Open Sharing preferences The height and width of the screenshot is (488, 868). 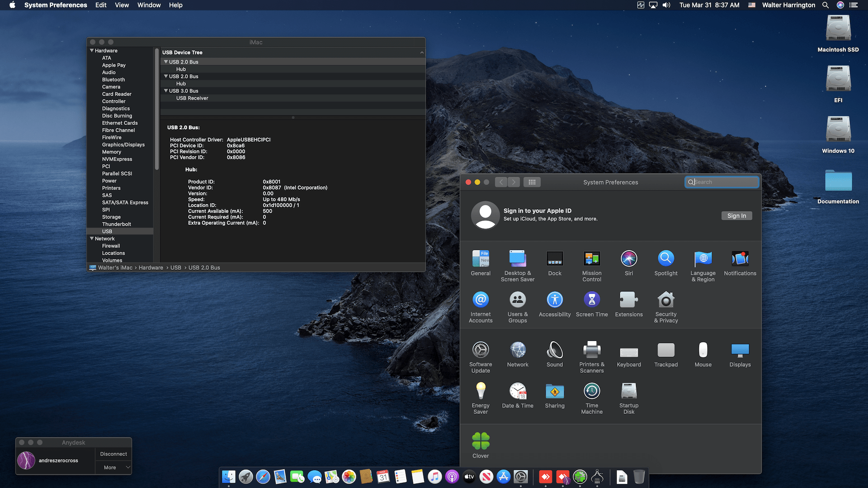[555, 395]
